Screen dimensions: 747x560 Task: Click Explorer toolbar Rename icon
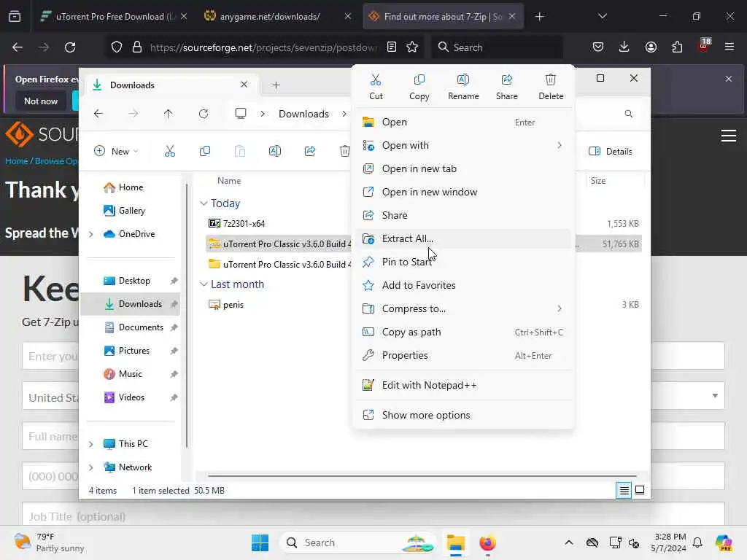tap(275, 152)
